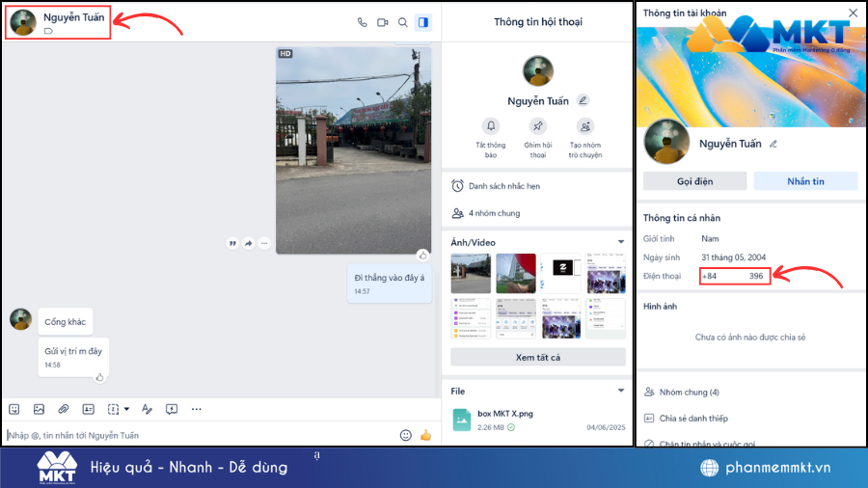This screenshot has height=488, width=868.
Task: Open screenshot options dropdown arrow
Action: tap(126, 410)
